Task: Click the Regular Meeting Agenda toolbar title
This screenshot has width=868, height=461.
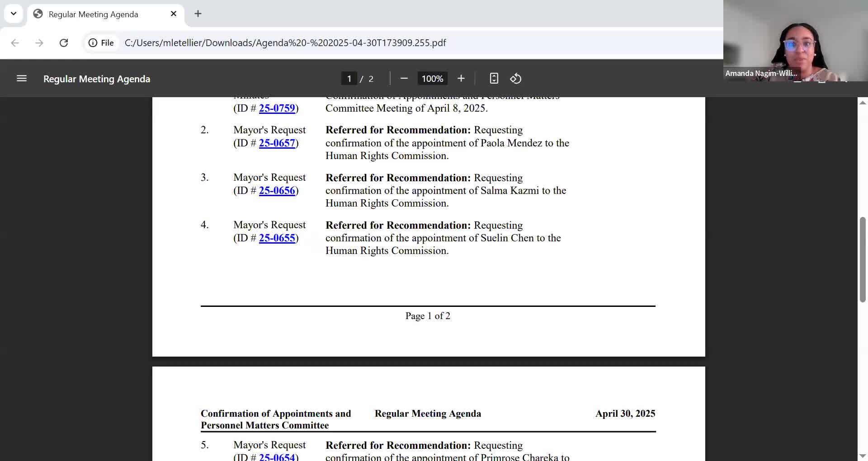Action: coord(97,79)
